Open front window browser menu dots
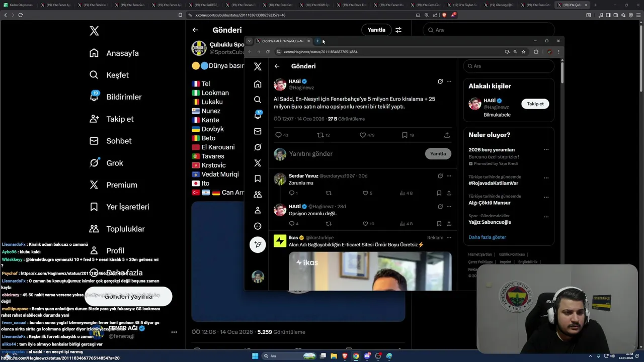Screen dimensions: 644x362 (x=558, y=52)
